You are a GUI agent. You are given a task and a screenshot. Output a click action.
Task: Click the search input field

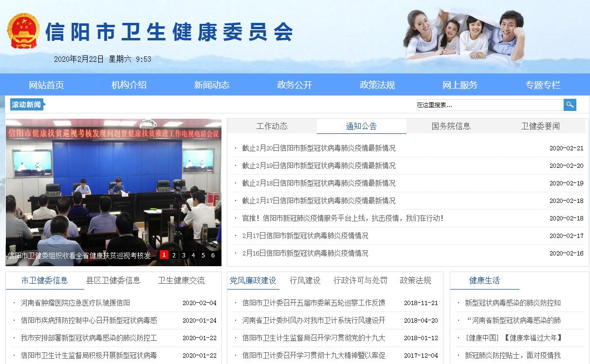489,105
